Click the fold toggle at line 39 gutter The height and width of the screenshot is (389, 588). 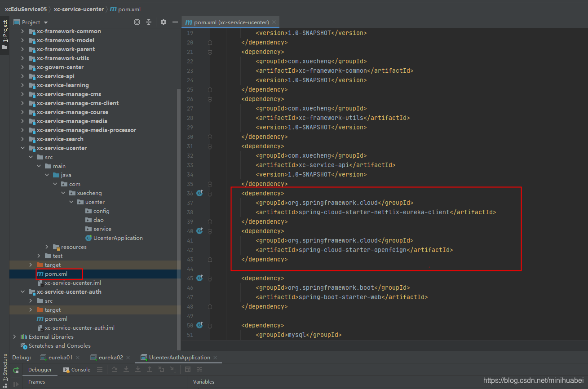[x=210, y=221]
